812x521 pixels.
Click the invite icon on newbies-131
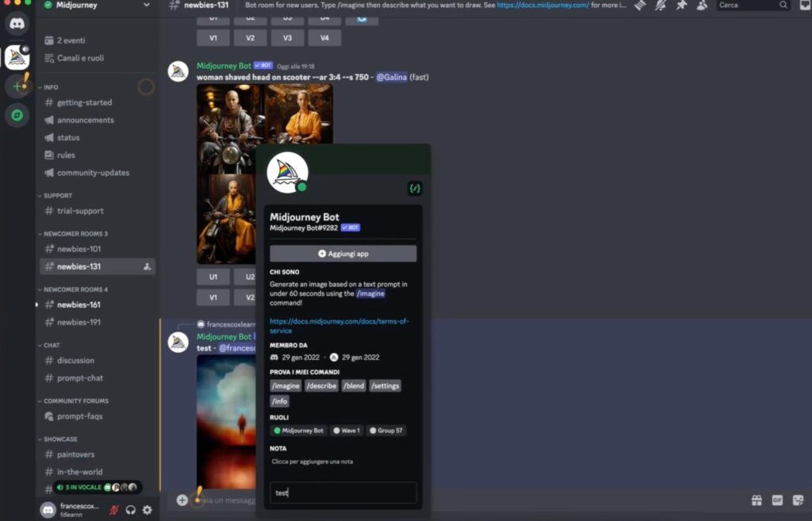point(147,266)
